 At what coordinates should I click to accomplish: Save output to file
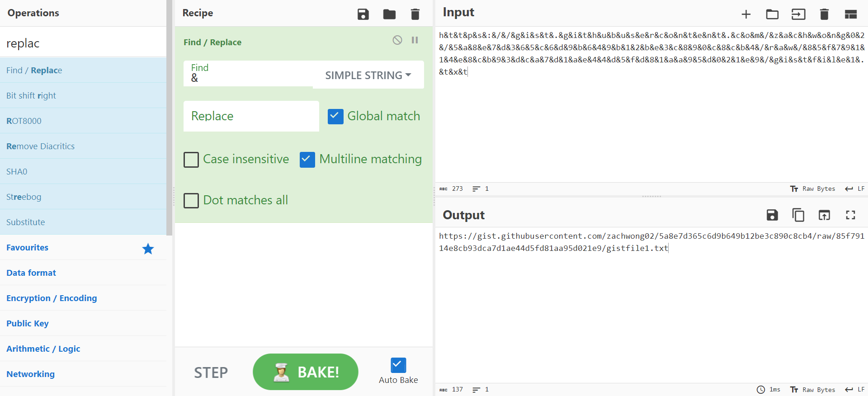click(772, 215)
